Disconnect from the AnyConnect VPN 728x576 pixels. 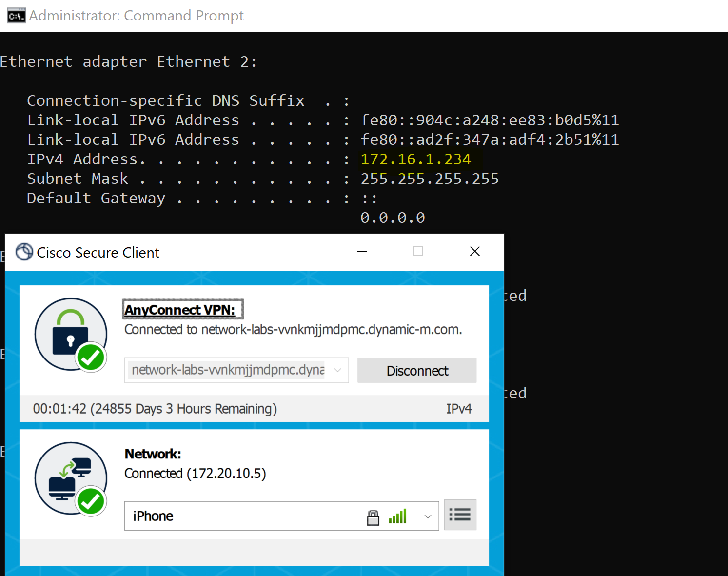tap(417, 371)
